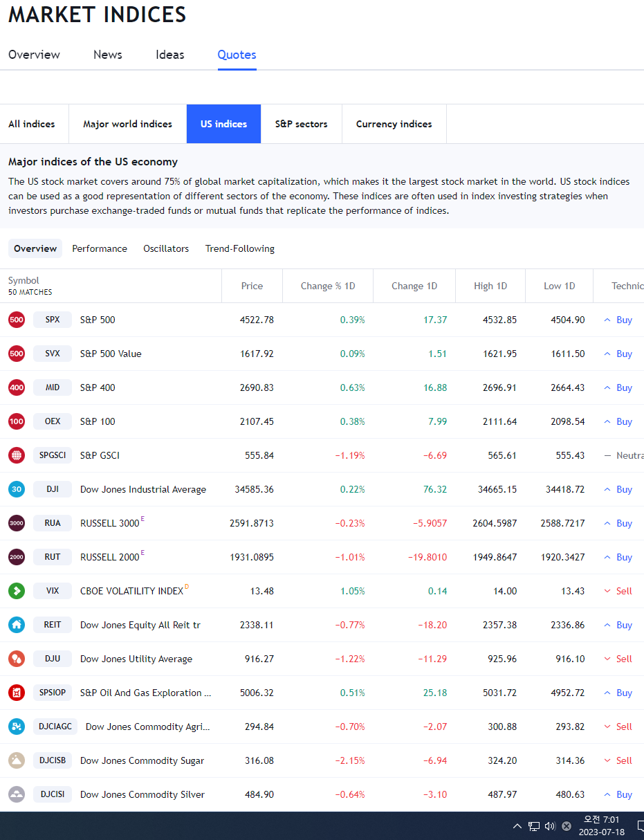Click the S&P 100 logo icon
The image size is (644, 840).
click(x=17, y=421)
